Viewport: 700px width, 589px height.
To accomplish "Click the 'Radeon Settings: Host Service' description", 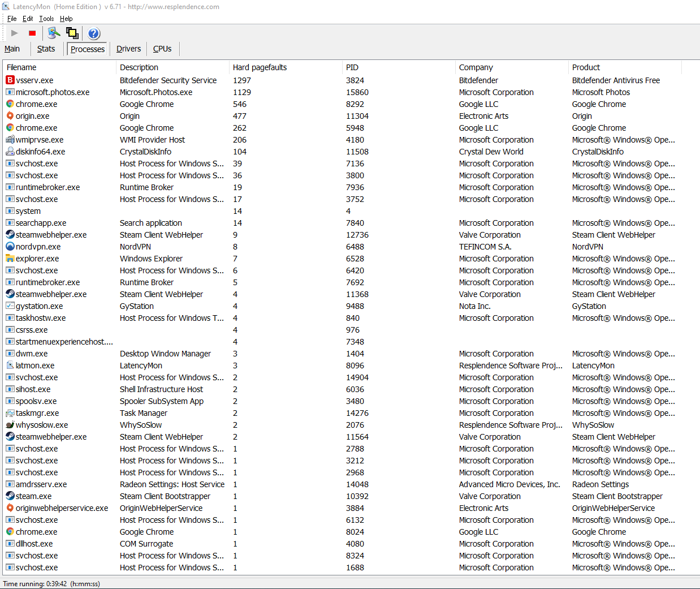I will pyautogui.click(x=172, y=484).
